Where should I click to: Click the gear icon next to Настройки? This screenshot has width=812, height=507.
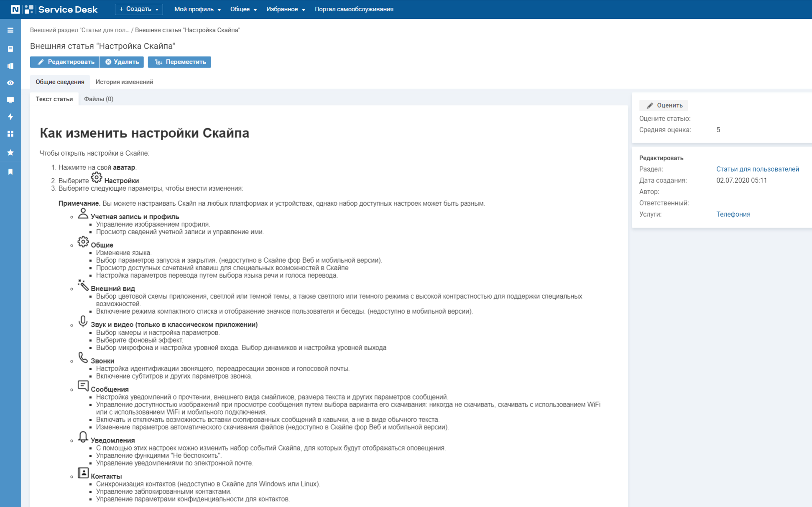point(97,177)
